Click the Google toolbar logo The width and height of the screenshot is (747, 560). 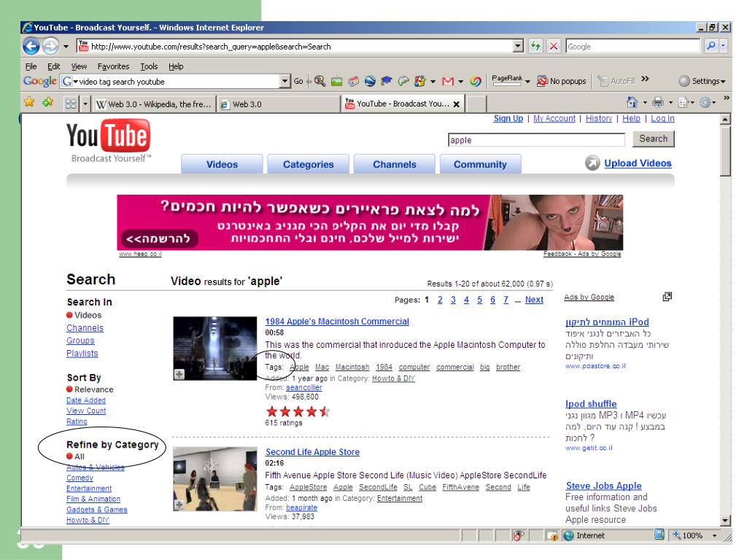(40, 82)
